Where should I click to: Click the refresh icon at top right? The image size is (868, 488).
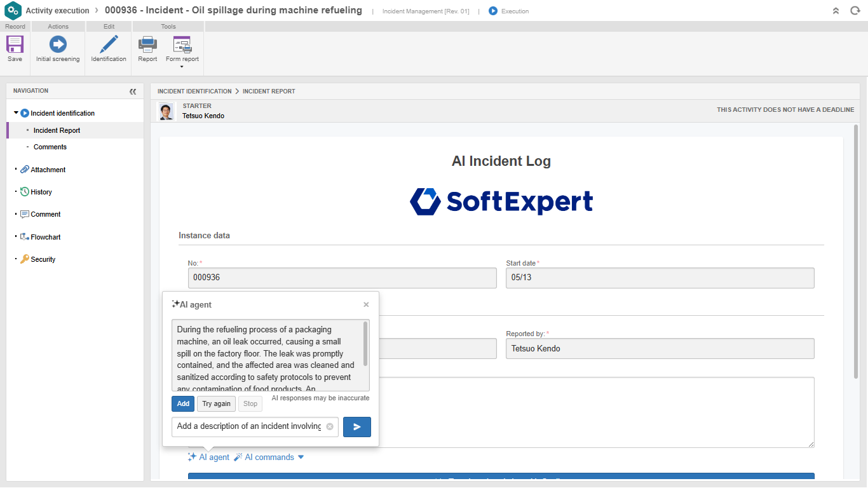coord(855,11)
